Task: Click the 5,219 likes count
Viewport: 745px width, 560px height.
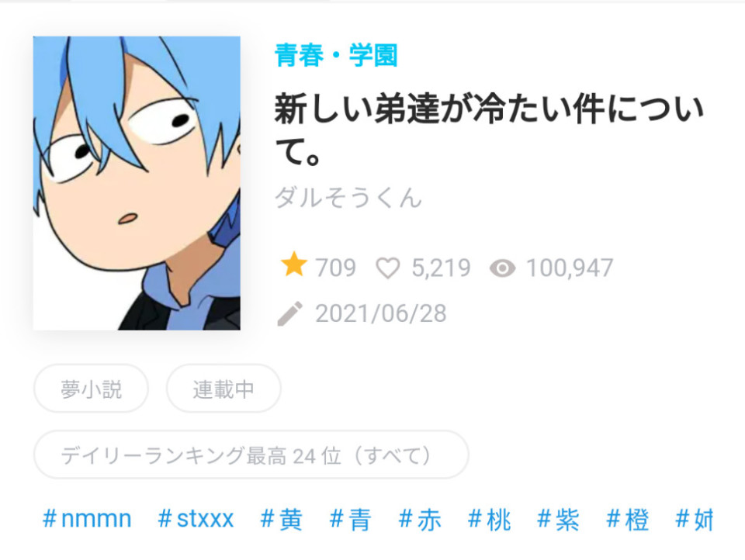Action: [441, 268]
